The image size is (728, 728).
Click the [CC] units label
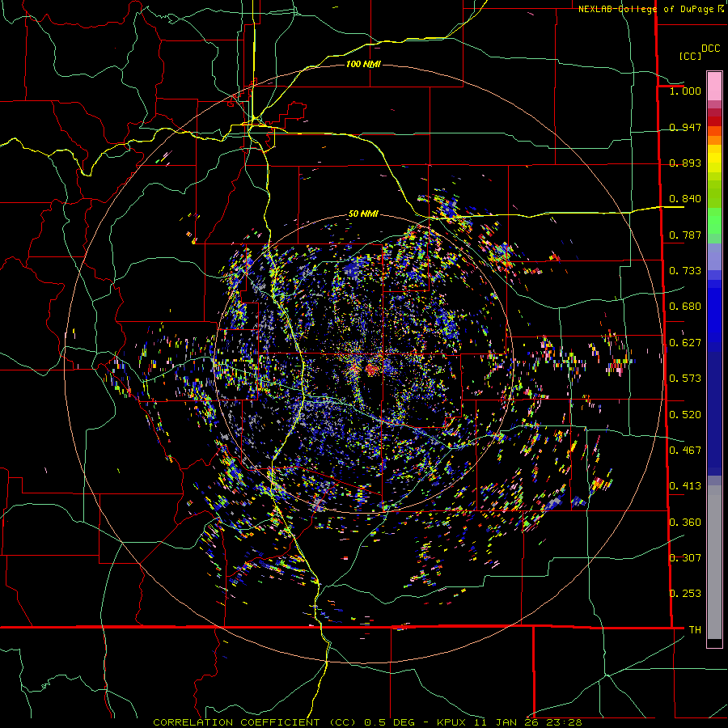[690, 56]
